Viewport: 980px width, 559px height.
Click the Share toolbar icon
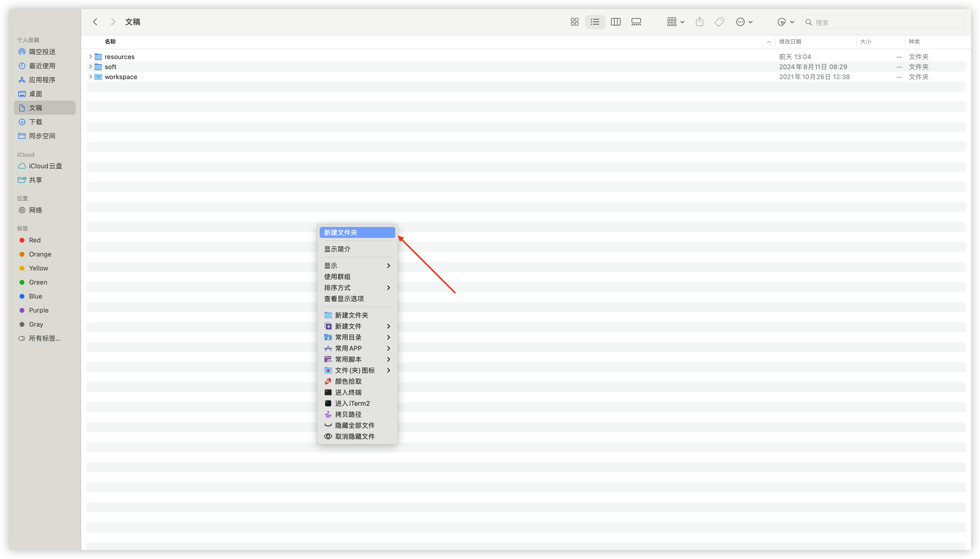coord(700,22)
